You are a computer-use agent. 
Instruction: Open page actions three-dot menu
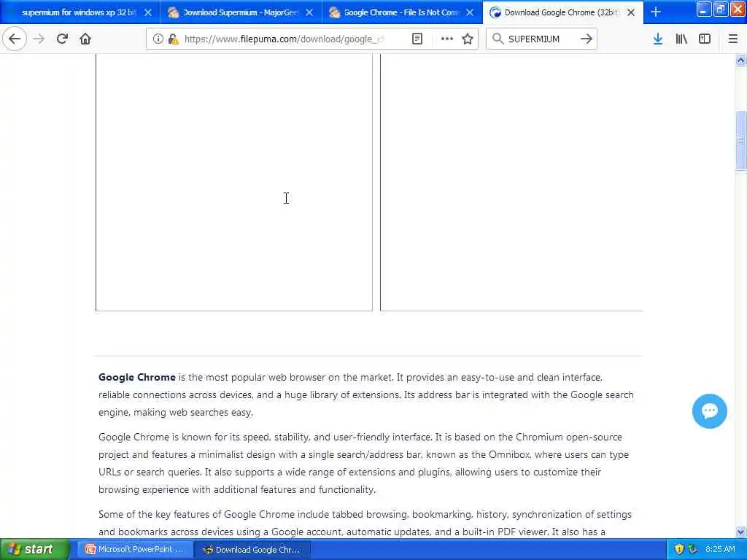coord(447,39)
